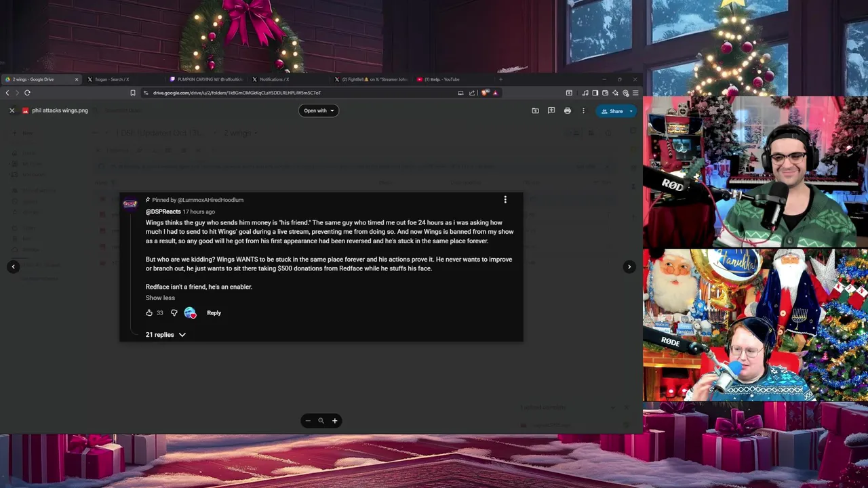
Task: Reset zoom with magnifier icon
Action: pyautogui.click(x=321, y=421)
